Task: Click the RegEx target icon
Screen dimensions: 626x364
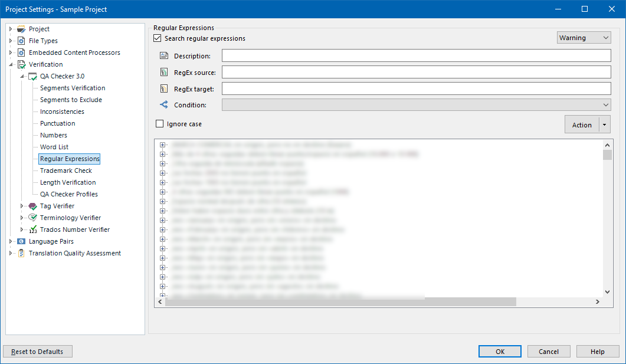Action: 163,88
